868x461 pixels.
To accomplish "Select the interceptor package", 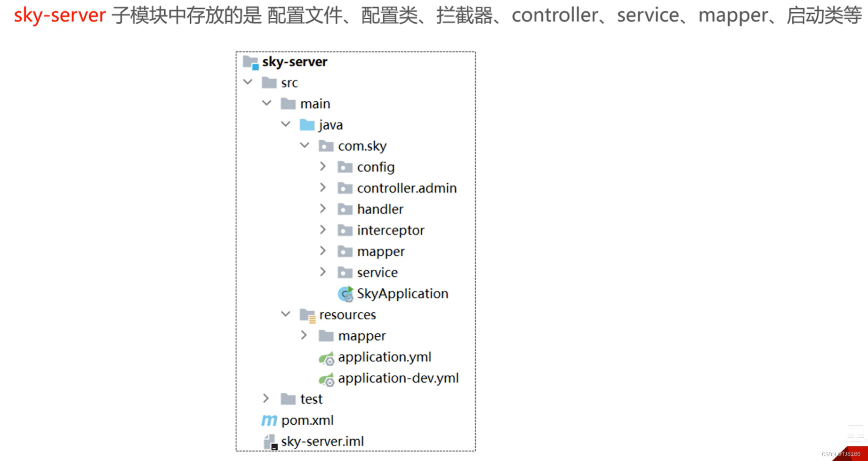I will coord(391,230).
